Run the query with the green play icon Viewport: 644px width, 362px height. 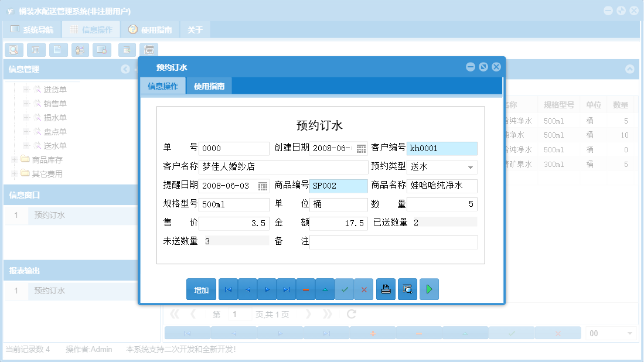(x=429, y=289)
